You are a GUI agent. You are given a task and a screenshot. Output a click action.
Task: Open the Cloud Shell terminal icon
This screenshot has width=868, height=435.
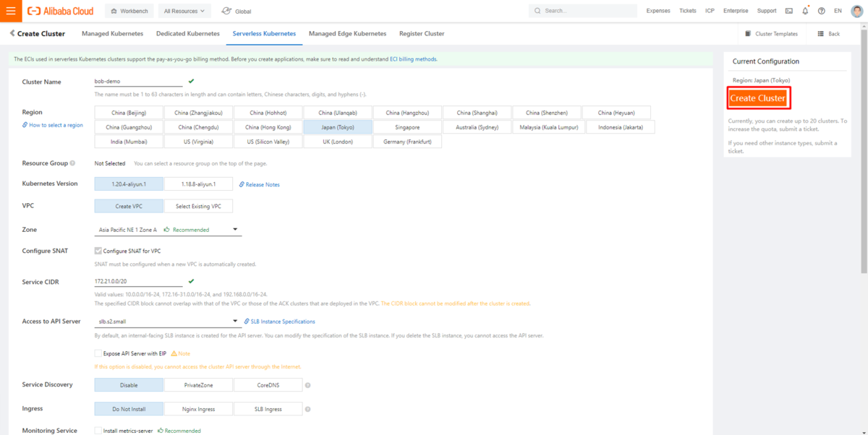point(788,11)
